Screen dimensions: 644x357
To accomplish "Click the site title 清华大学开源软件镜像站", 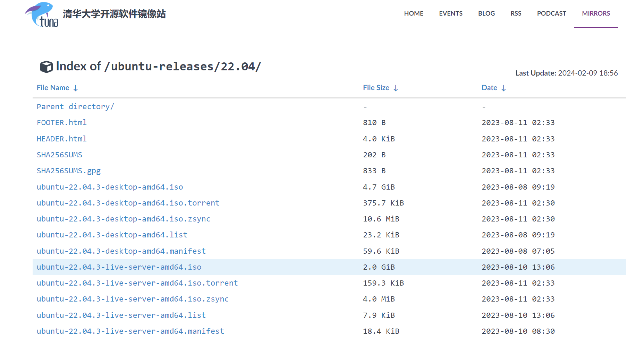I will 114,14.
